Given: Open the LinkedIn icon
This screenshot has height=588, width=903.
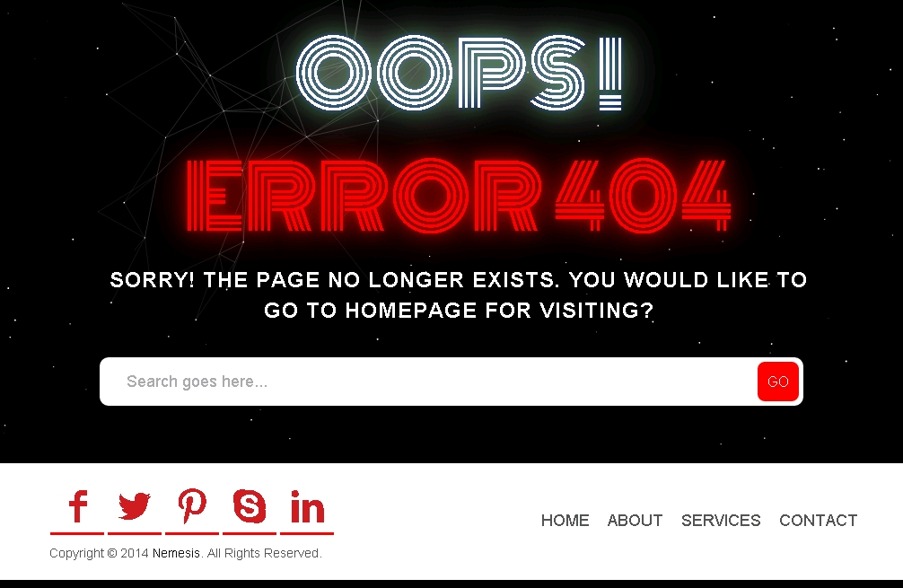Looking at the screenshot, I should (307, 507).
